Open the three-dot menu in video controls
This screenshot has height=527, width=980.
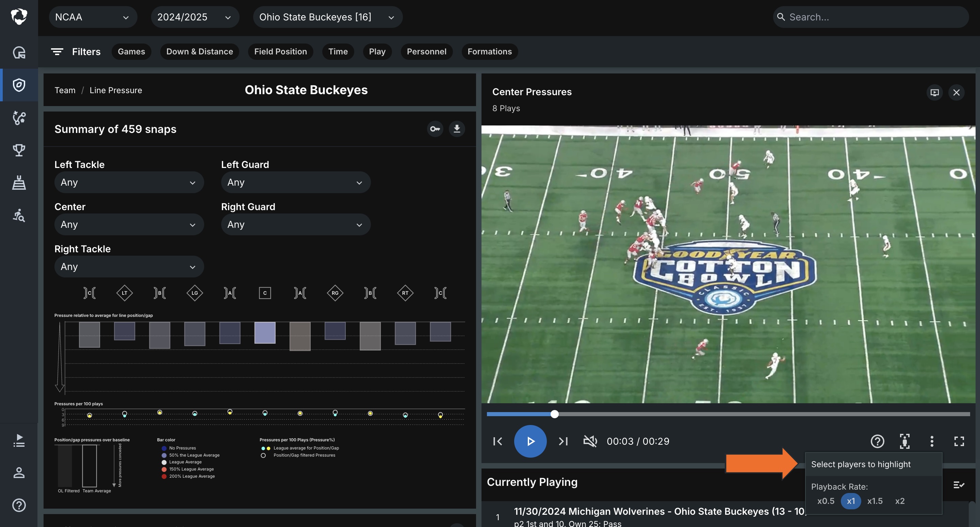tap(932, 441)
